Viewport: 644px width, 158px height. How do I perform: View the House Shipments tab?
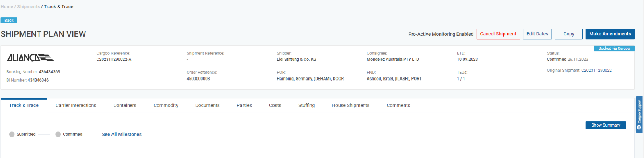click(x=351, y=106)
